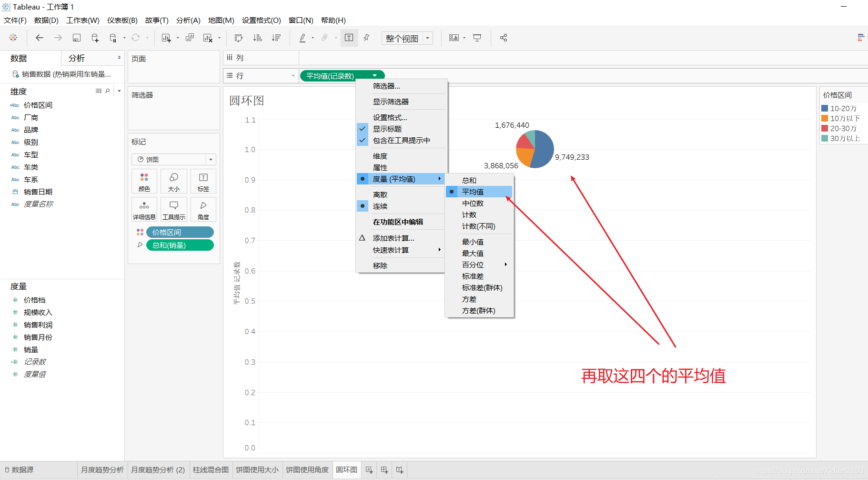Open the 文件(F) menu
Image resolution: width=868 pixels, height=480 pixels.
(15, 20)
